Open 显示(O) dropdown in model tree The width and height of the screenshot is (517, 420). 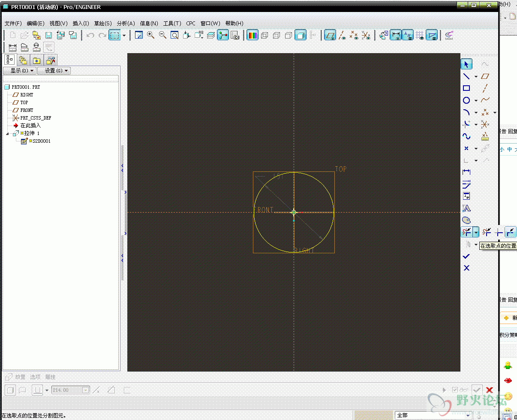(x=20, y=71)
